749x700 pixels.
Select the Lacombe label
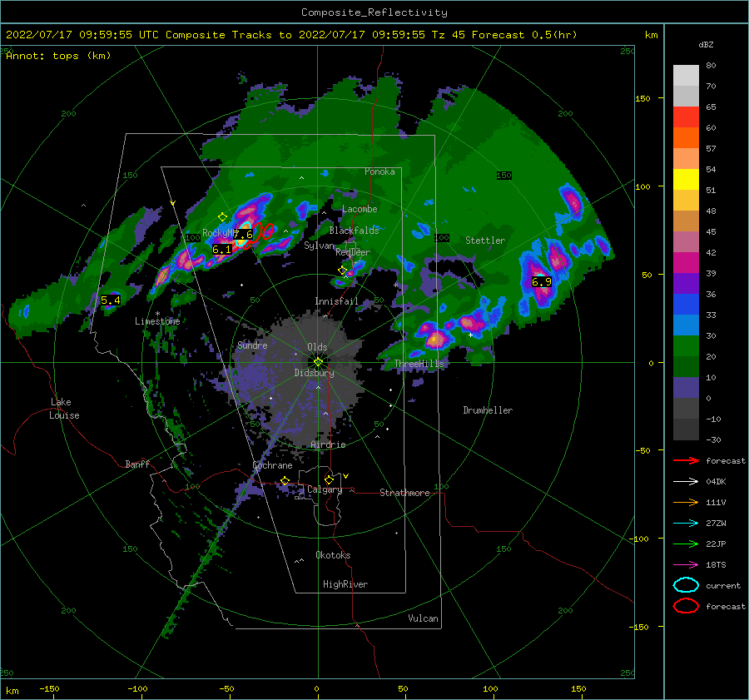pyautogui.click(x=360, y=209)
